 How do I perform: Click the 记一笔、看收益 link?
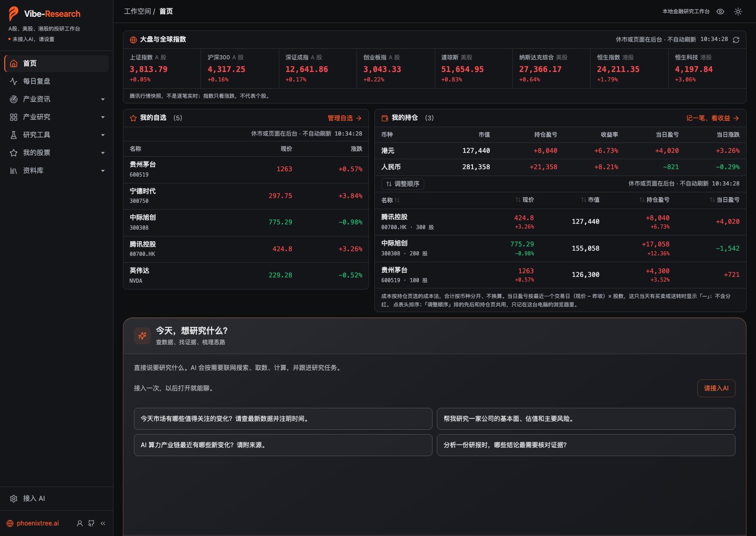coord(712,118)
